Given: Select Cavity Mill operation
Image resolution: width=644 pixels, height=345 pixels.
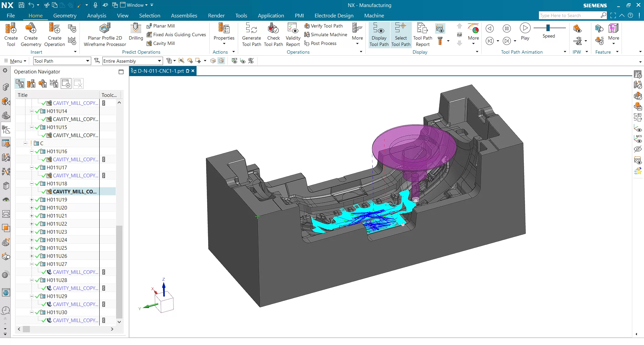Looking at the screenshot, I should pyautogui.click(x=161, y=43).
